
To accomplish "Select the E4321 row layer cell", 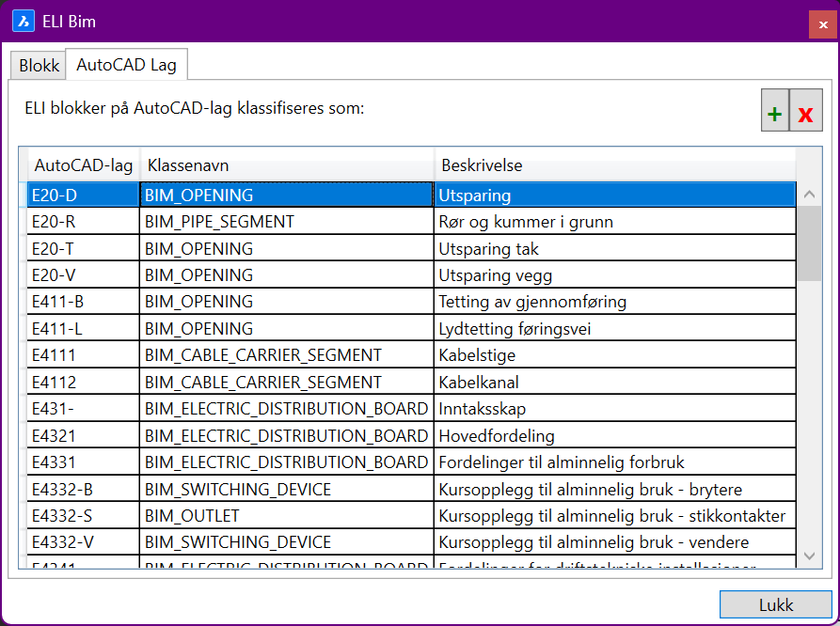I will pos(83,436).
